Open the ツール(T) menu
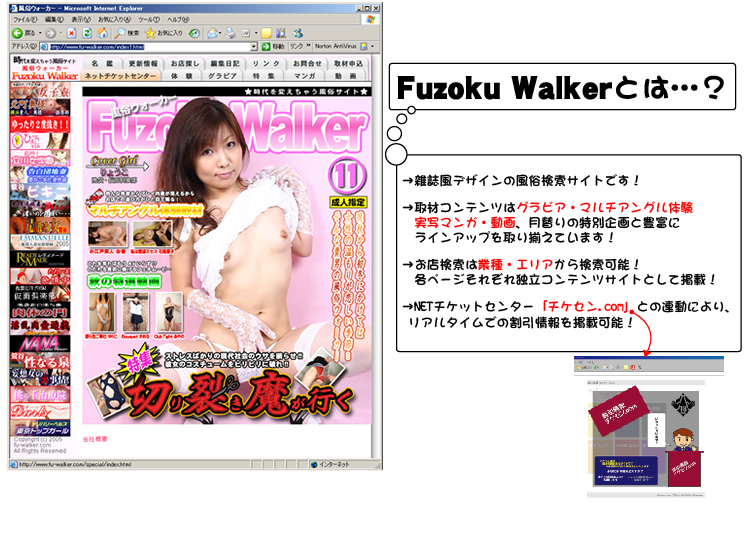The image size is (750, 550). click(149, 20)
